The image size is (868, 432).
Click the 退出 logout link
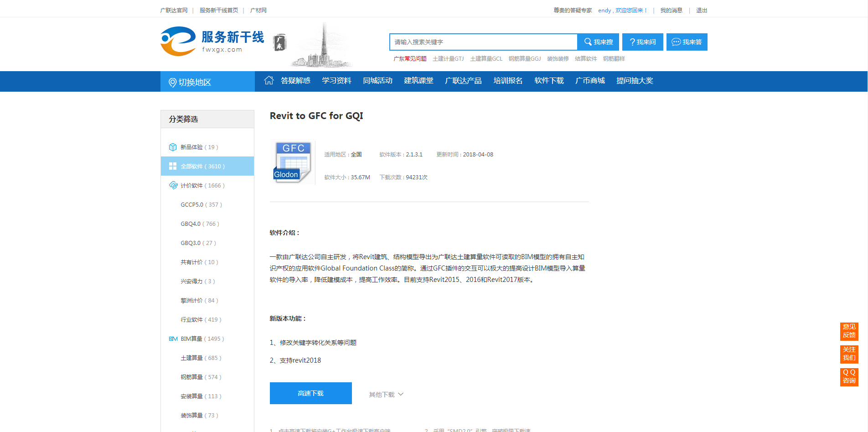click(702, 10)
